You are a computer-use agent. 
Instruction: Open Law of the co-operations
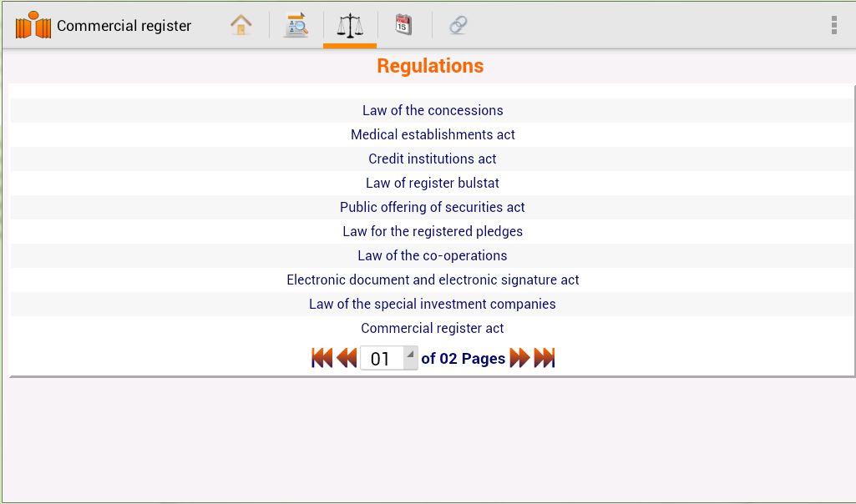click(433, 255)
